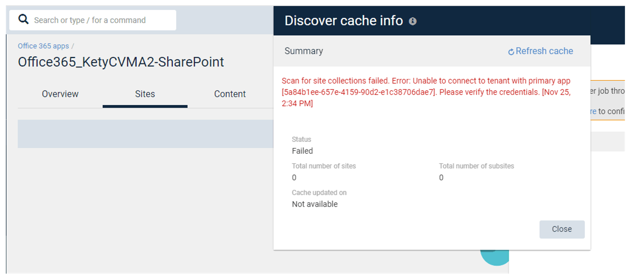
Task: Click the 'Cache updated on' label
Action: [319, 193]
